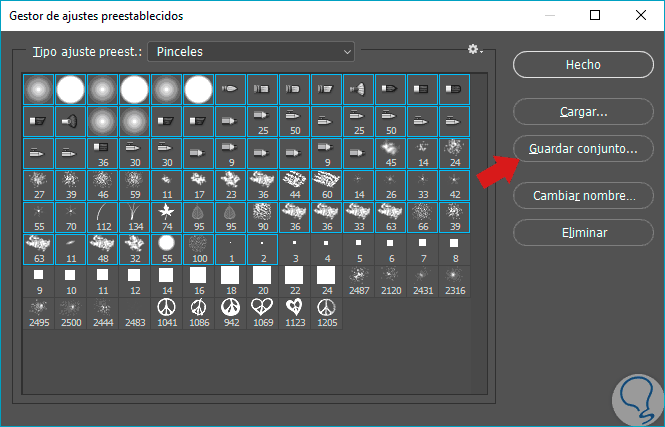Click the Hecho button

[583, 64]
